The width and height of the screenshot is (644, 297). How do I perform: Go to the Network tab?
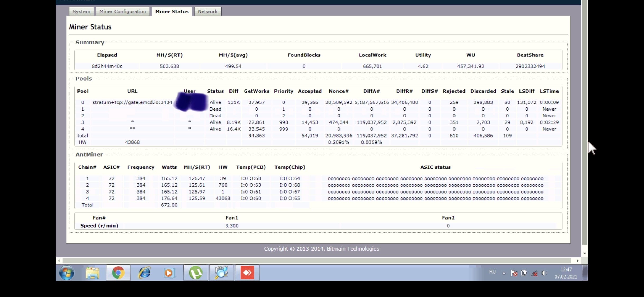[208, 11]
